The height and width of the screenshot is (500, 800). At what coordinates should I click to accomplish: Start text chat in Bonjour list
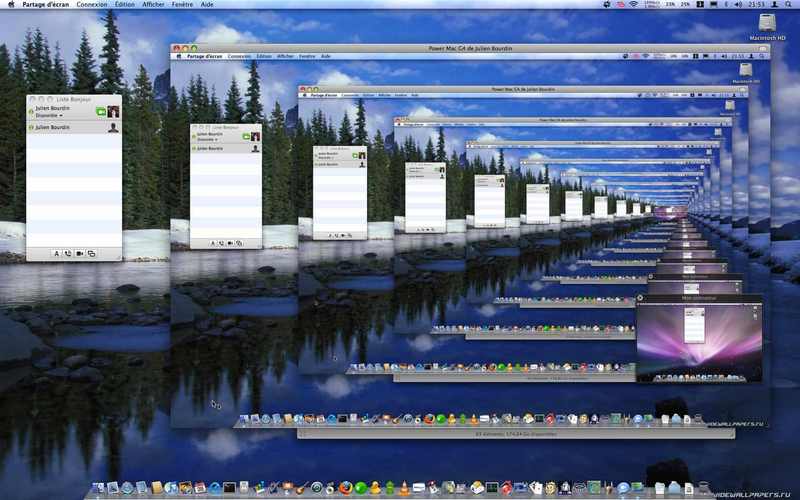[56, 254]
